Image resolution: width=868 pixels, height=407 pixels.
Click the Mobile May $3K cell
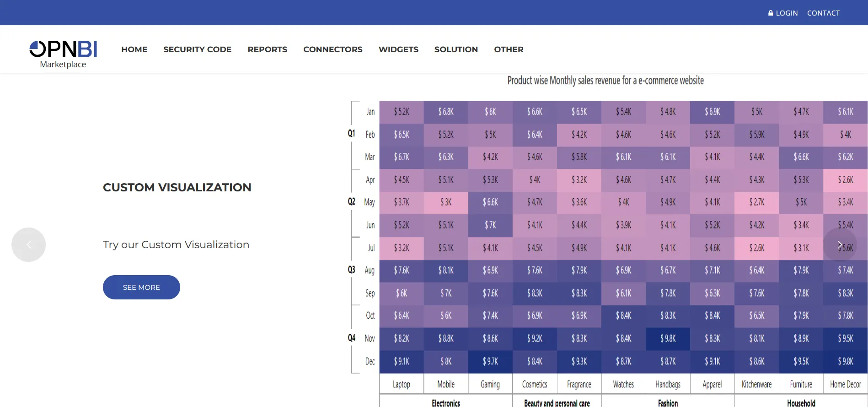pos(446,202)
